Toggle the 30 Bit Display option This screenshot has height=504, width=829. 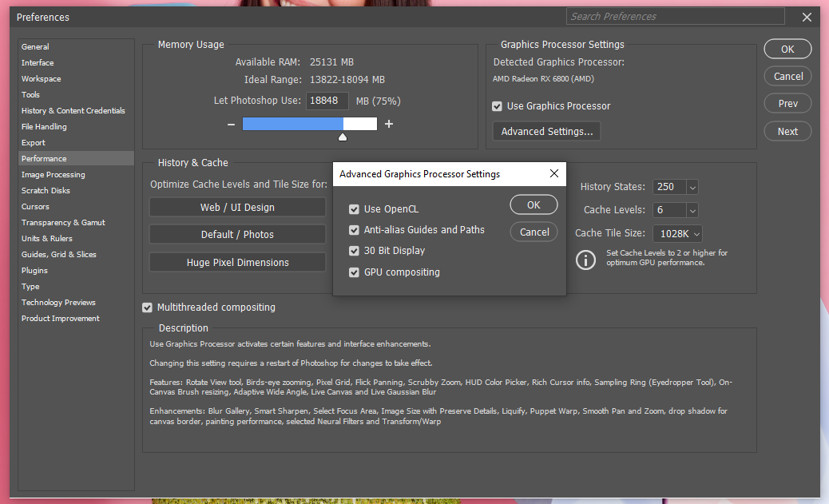click(355, 251)
